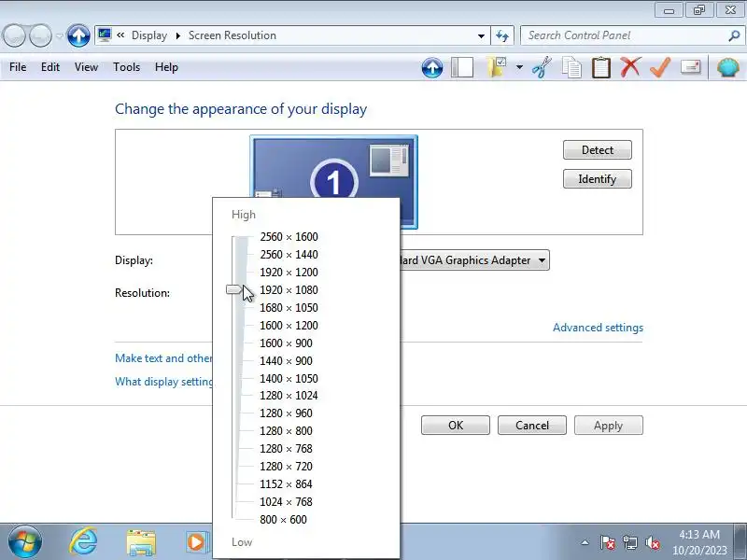Select 1280 × 768 resolution
Image resolution: width=747 pixels, height=560 pixels.
286,449
